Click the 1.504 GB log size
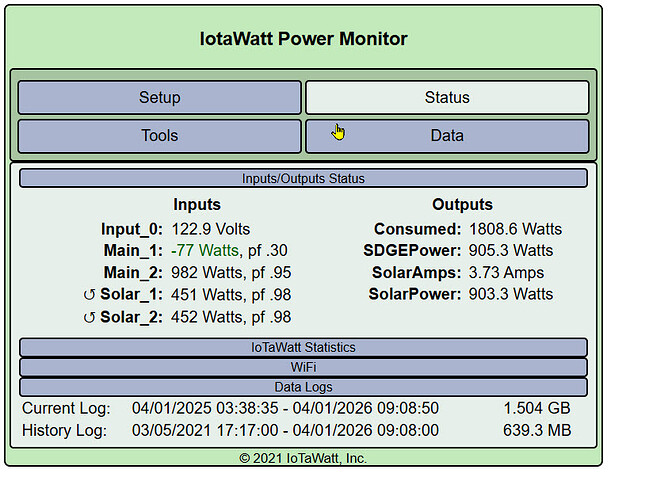The image size is (648, 500). 537,409
